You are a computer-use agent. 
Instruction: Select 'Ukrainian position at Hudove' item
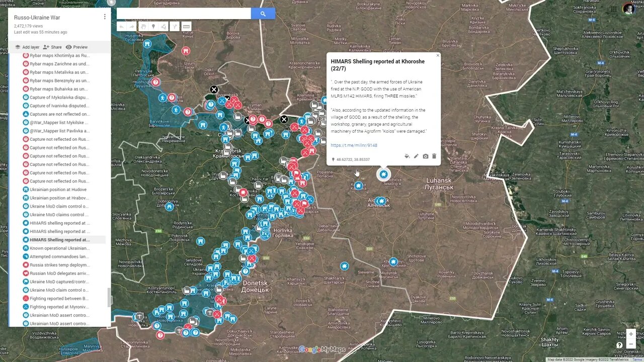click(58, 190)
